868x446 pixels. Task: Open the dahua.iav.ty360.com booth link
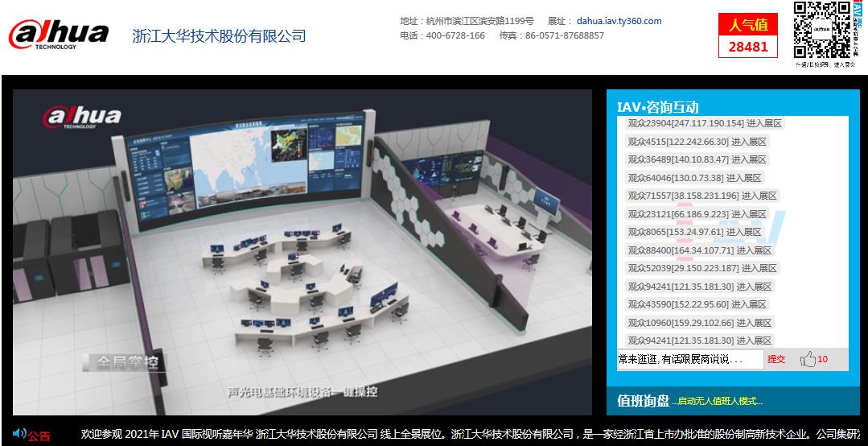[619, 21]
